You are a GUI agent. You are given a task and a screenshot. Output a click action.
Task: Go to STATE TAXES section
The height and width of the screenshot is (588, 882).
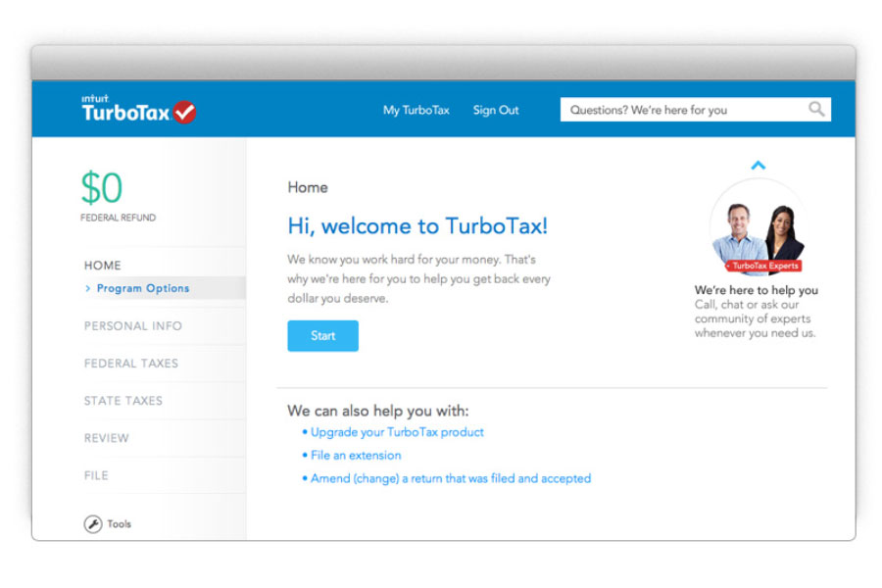123,401
